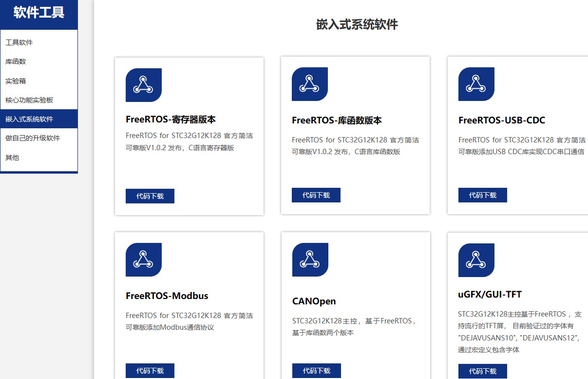The height and width of the screenshot is (379, 588).
Task: Click the FreeRTOS-Modbus title
Action: (167, 296)
